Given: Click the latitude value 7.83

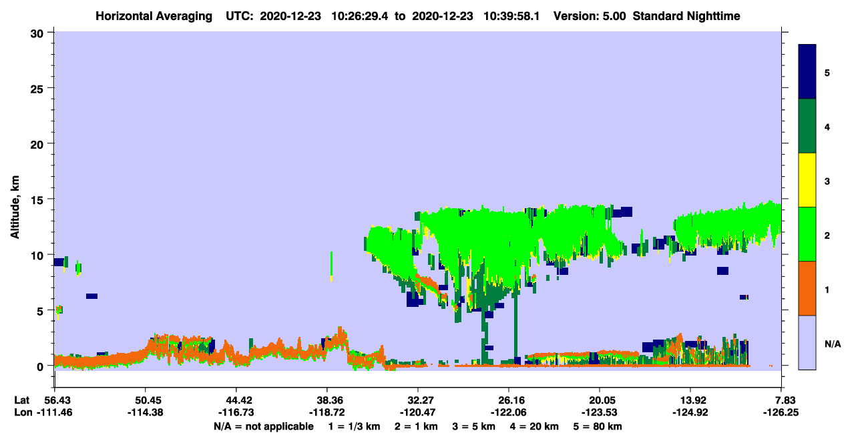Looking at the screenshot, I should coord(785,400).
